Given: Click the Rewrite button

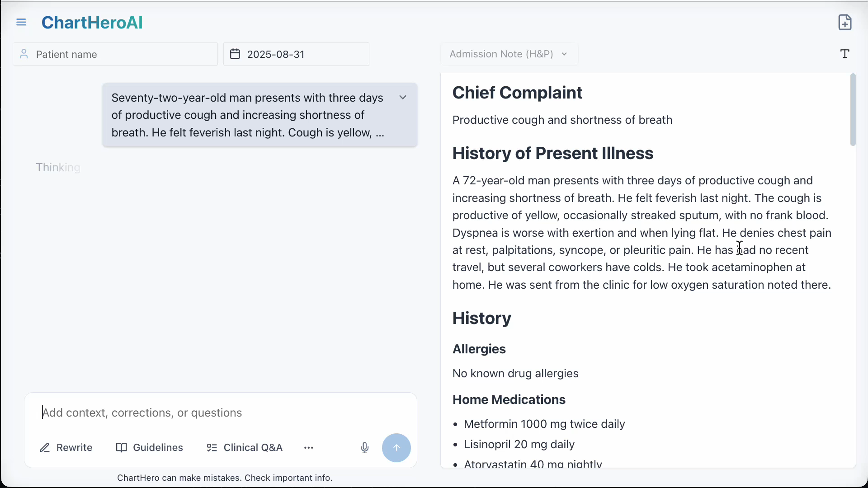Looking at the screenshot, I should pyautogui.click(x=66, y=448).
